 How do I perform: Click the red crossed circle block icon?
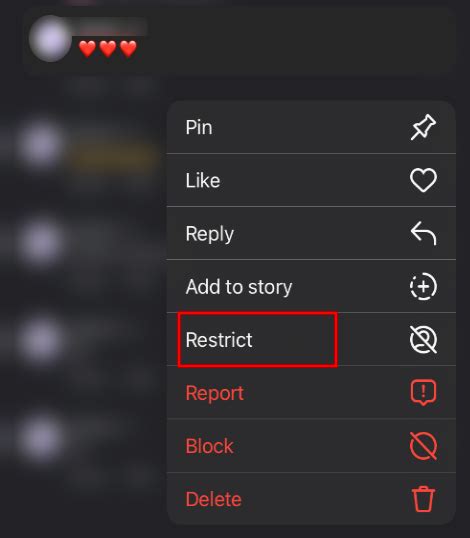coord(423,446)
